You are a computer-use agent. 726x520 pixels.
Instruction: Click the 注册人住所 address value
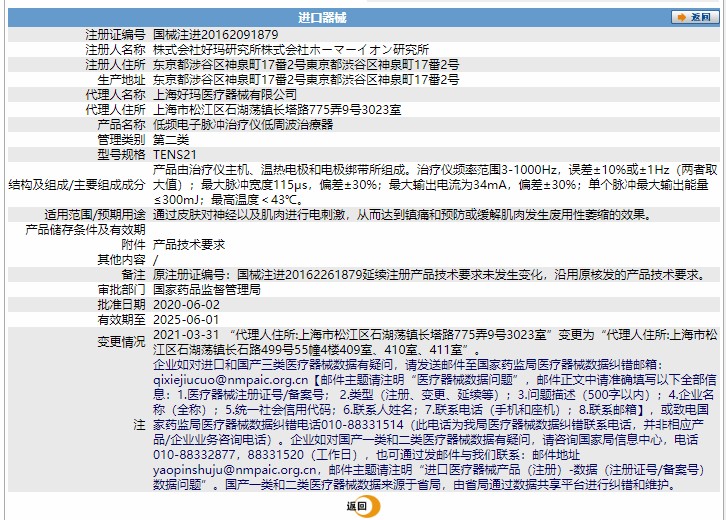pyautogui.click(x=306, y=65)
